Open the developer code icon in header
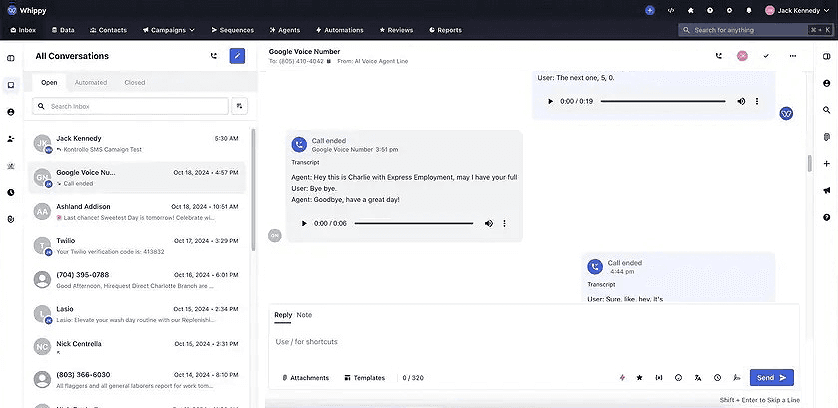This screenshot has width=838, height=408. (x=671, y=10)
